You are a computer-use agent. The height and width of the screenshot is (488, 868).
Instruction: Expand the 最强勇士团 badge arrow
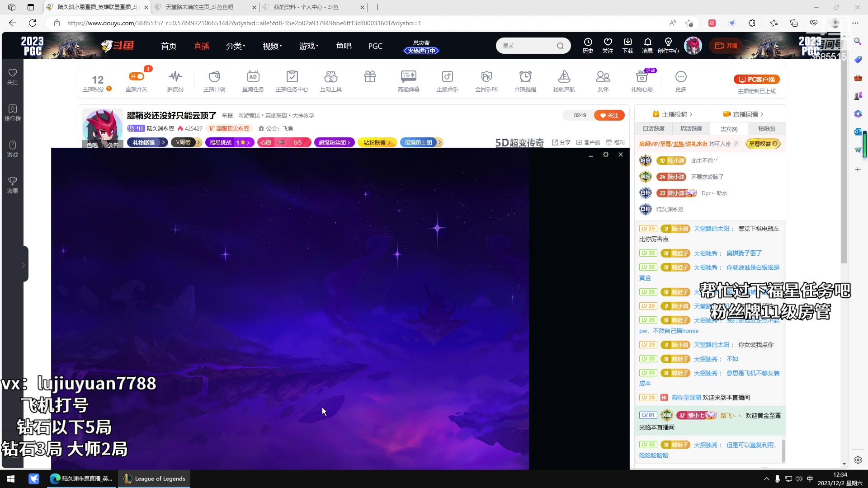click(439, 142)
